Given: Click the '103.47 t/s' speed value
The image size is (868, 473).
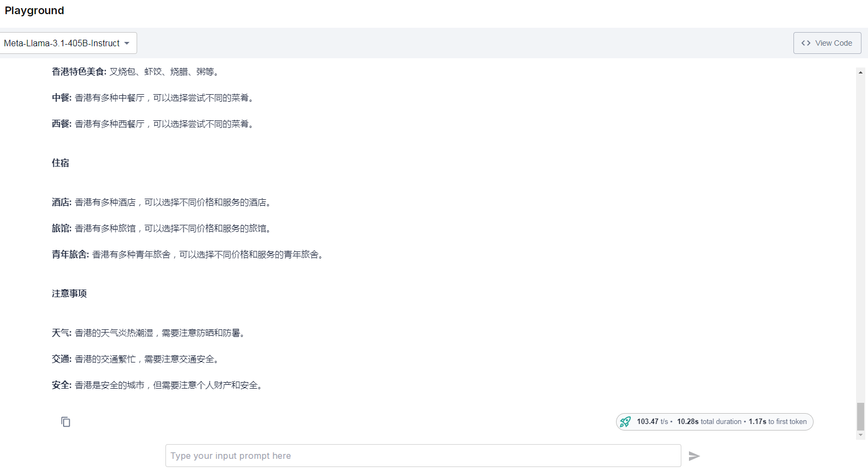Looking at the screenshot, I should pyautogui.click(x=652, y=422).
